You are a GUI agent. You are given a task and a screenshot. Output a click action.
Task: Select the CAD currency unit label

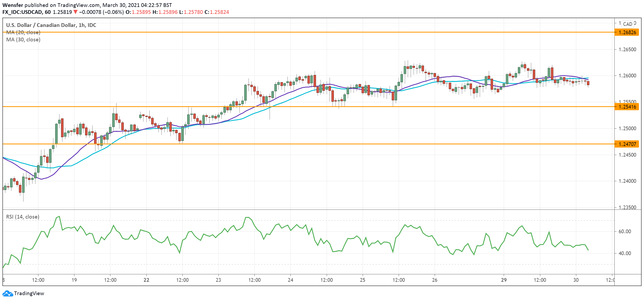coord(628,24)
